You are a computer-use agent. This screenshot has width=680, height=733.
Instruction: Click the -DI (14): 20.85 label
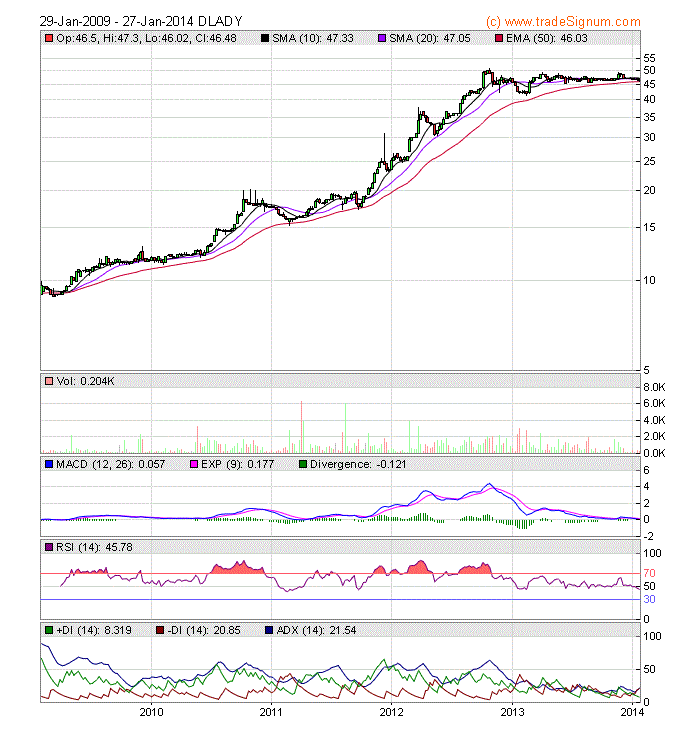coord(204,630)
